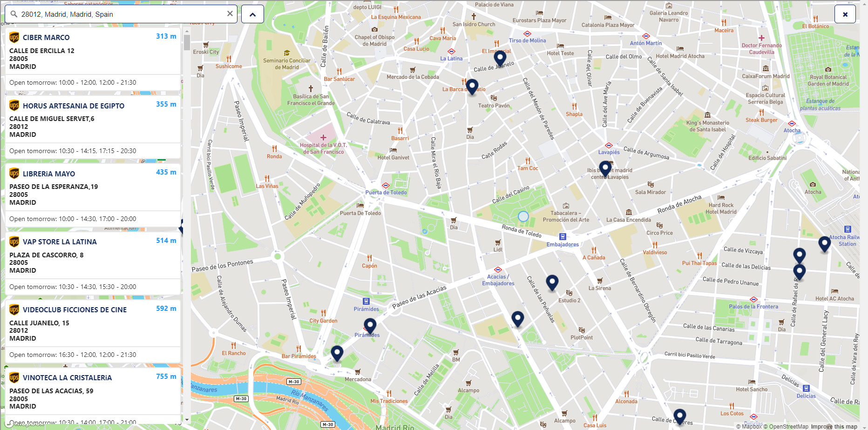Click map pin on Calle de las Delicias

[800, 272]
